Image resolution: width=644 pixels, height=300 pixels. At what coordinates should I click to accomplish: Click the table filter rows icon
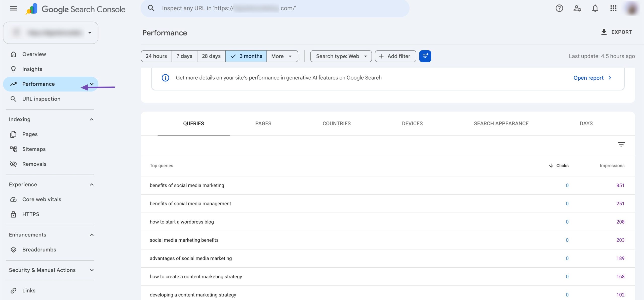[x=621, y=144]
